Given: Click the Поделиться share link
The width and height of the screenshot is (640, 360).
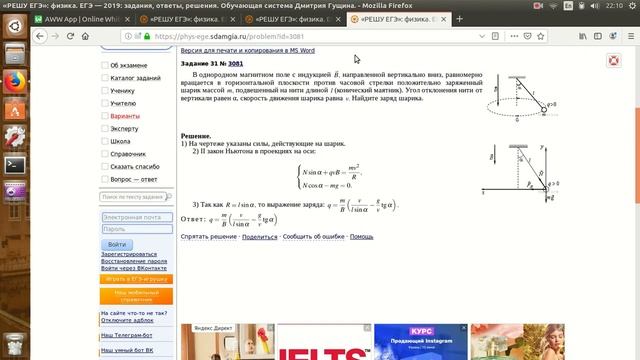Looking at the screenshot, I should tap(260, 236).
